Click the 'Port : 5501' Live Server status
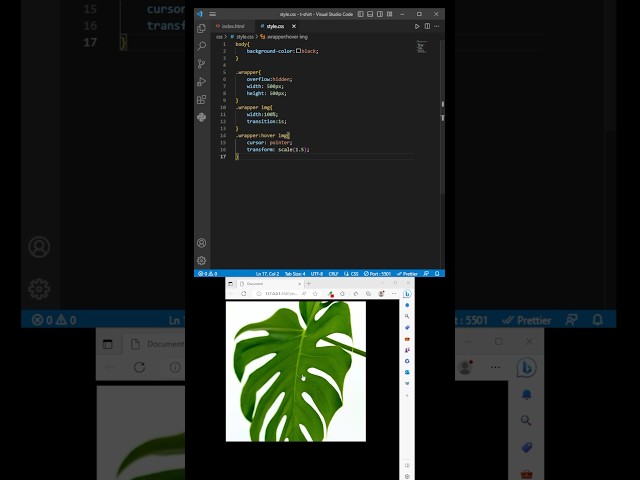640x480 pixels. (378, 273)
